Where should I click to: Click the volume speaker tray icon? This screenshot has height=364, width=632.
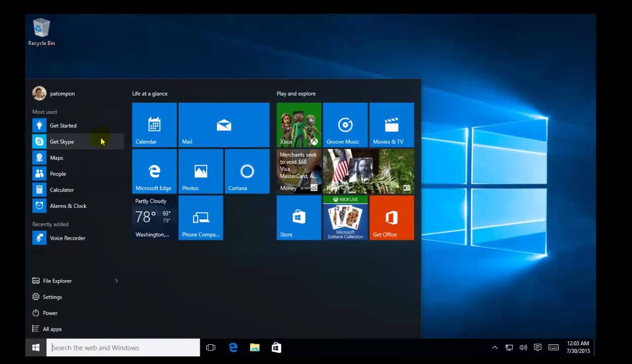pyautogui.click(x=523, y=348)
